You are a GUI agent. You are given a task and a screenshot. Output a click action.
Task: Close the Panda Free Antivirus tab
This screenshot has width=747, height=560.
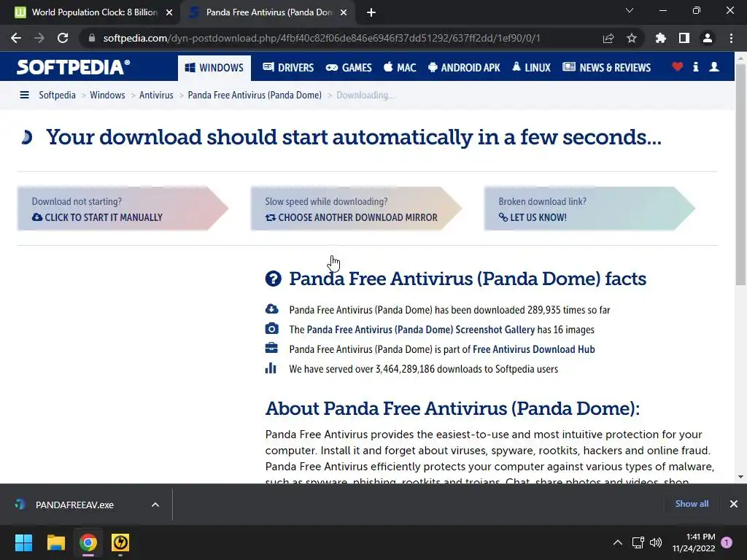(x=344, y=12)
